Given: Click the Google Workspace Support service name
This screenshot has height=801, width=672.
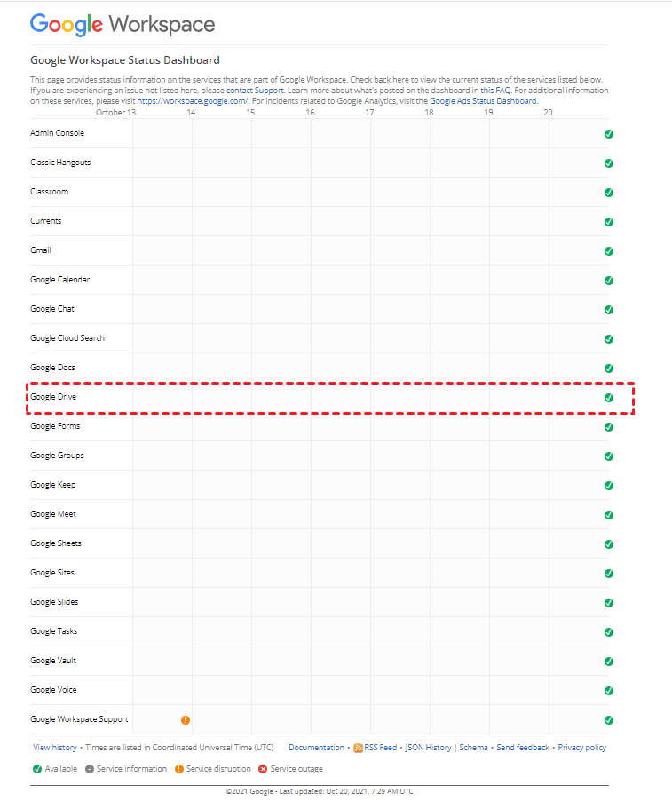Looking at the screenshot, I should 79,718.
